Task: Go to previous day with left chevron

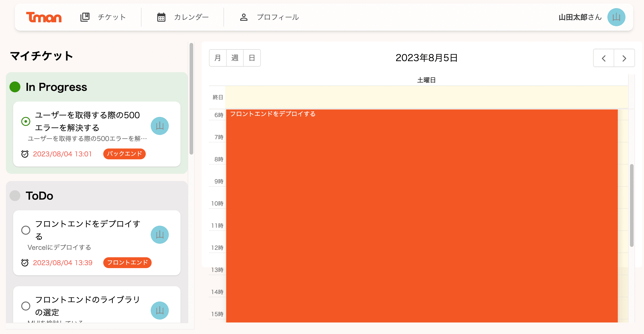Action: point(604,58)
